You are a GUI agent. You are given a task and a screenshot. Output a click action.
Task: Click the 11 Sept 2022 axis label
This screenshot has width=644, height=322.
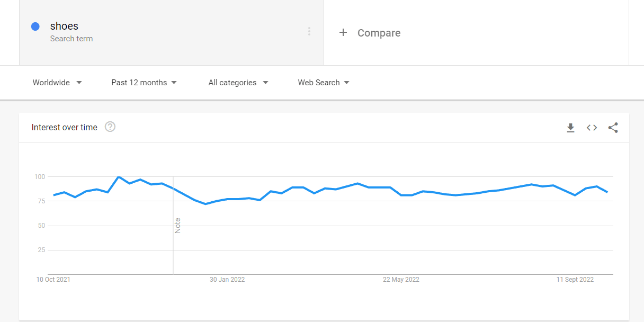(575, 280)
